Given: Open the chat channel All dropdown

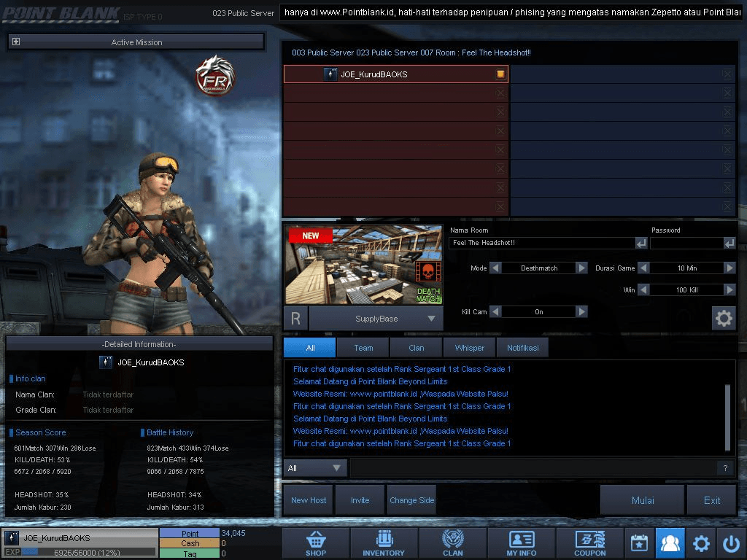Looking at the screenshot, I should click(315, 468).
